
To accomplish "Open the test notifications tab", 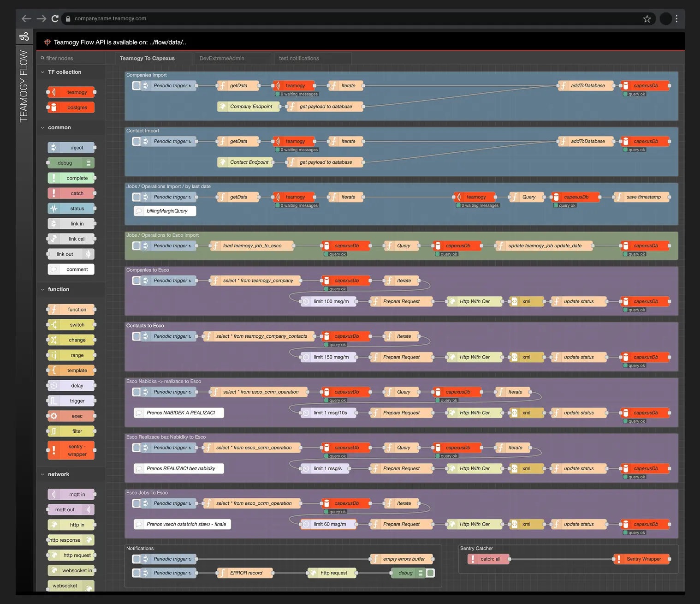I will coord(300,58).
